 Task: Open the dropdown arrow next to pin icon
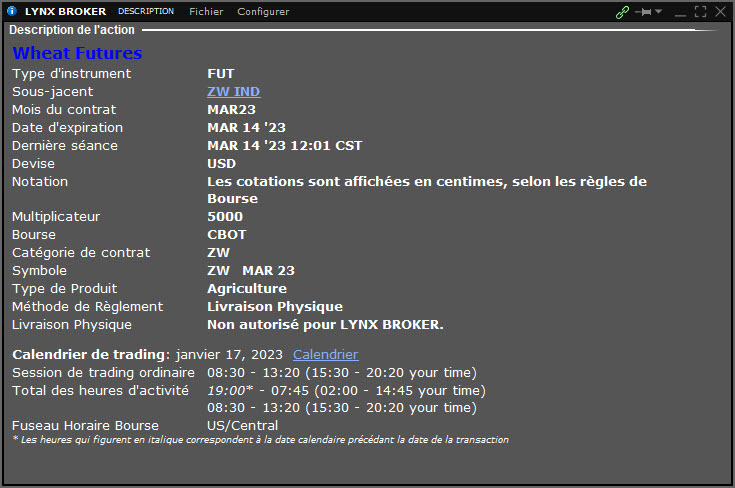658,11
